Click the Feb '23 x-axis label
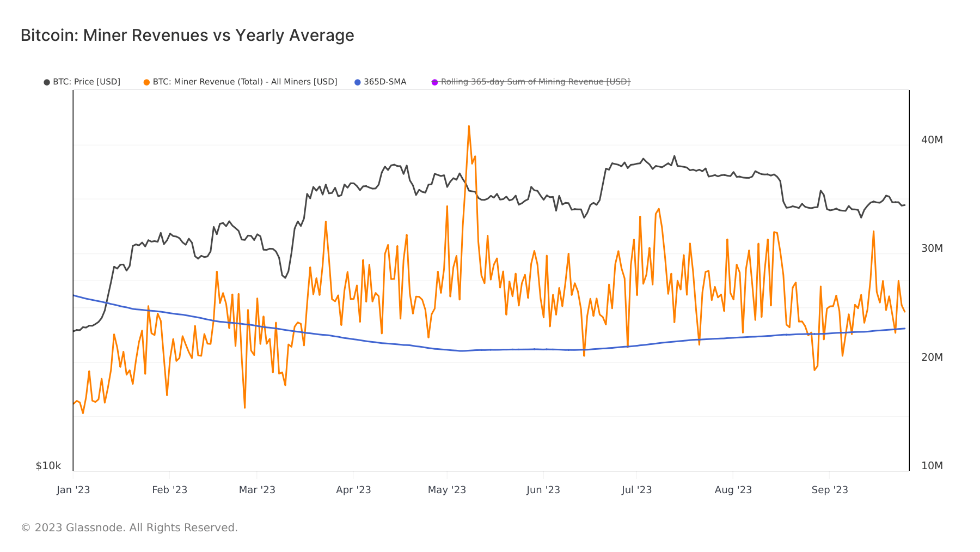 tap(169, 489)
